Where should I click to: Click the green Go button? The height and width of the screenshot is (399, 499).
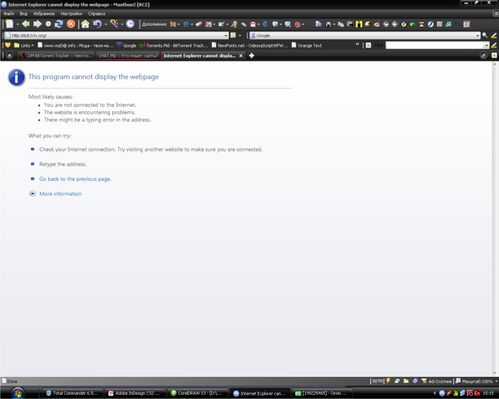point(233,35)
